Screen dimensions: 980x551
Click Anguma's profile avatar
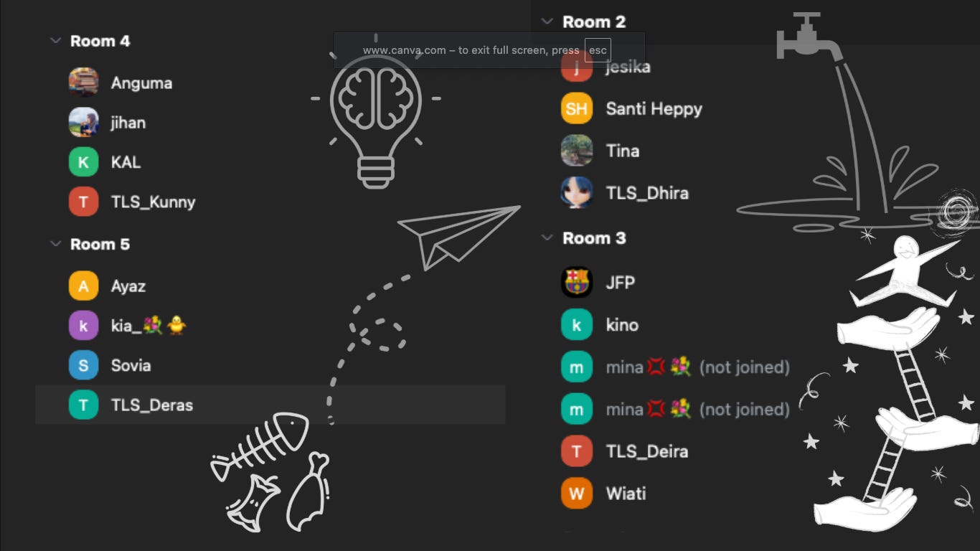[83, 83]
